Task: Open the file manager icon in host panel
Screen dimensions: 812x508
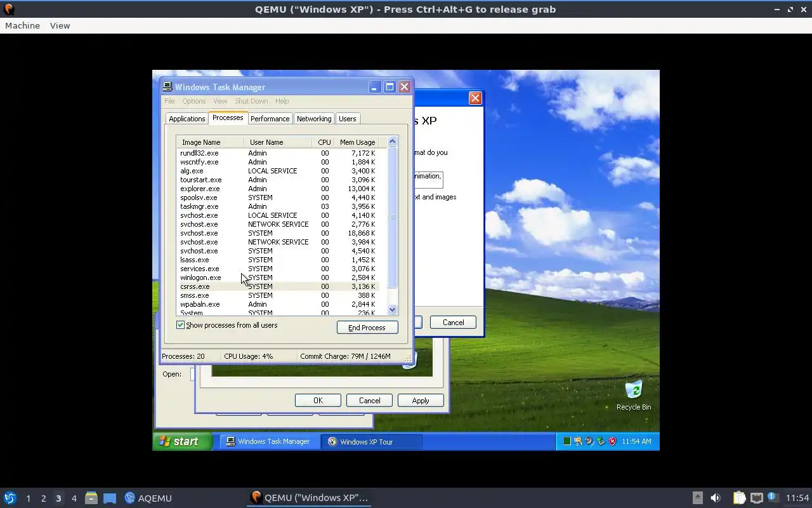Action: pos(91,498)
